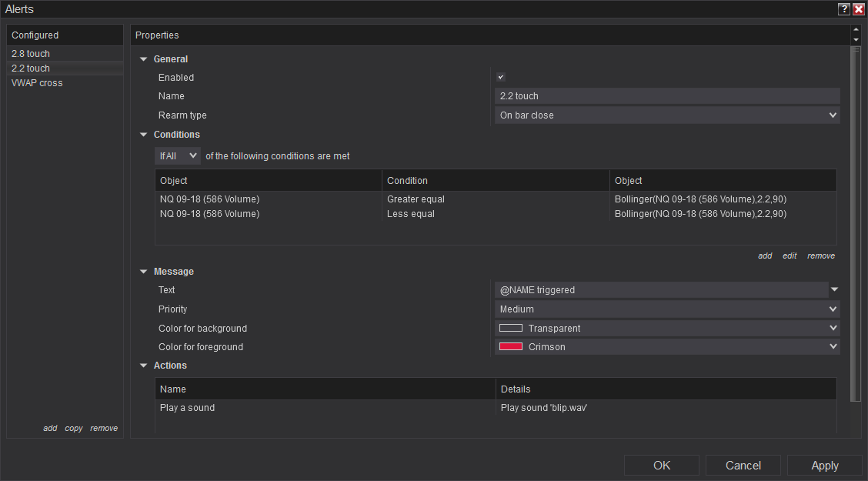Select the VWAP cross alert
The width and height of the screenshot is (868, 481).
coord(37,83)
